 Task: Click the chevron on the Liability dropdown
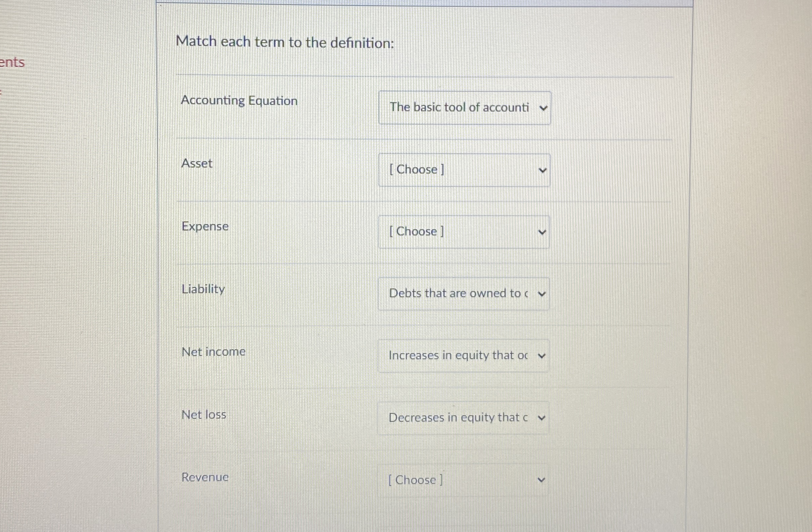coord(542,293)
